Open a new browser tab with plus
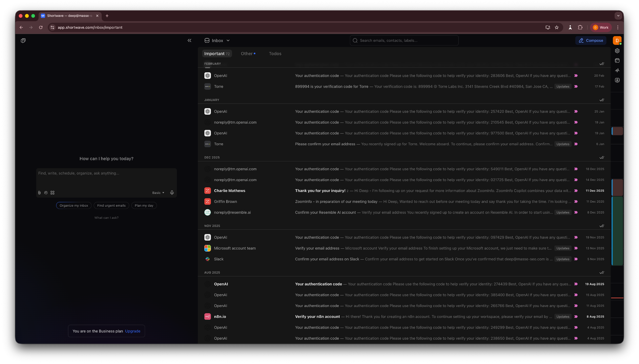639x364 pixels. 107,16
